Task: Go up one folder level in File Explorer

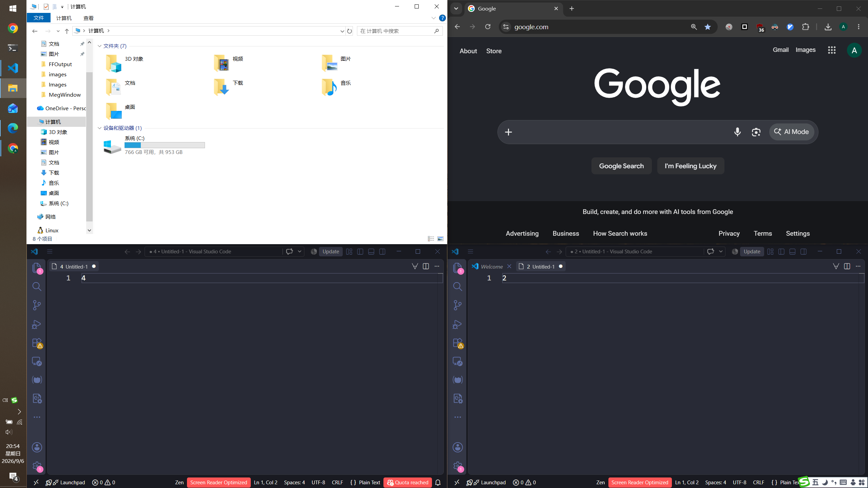Action: pyautogui.click(x=67, y=31)
